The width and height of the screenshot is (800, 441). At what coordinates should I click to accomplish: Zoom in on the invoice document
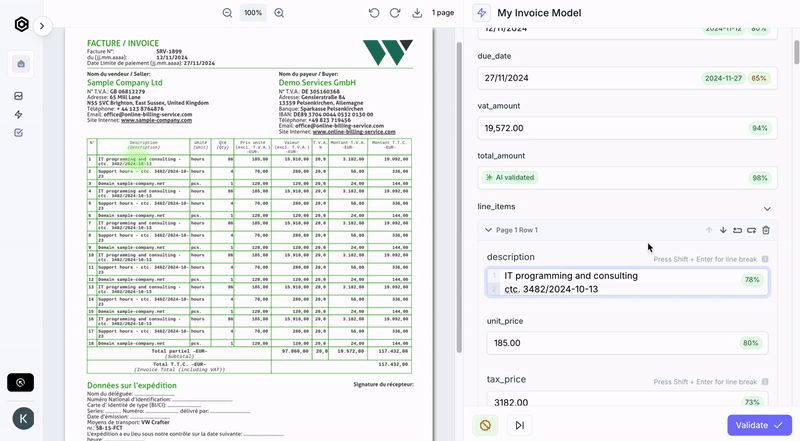coord(279,13)
